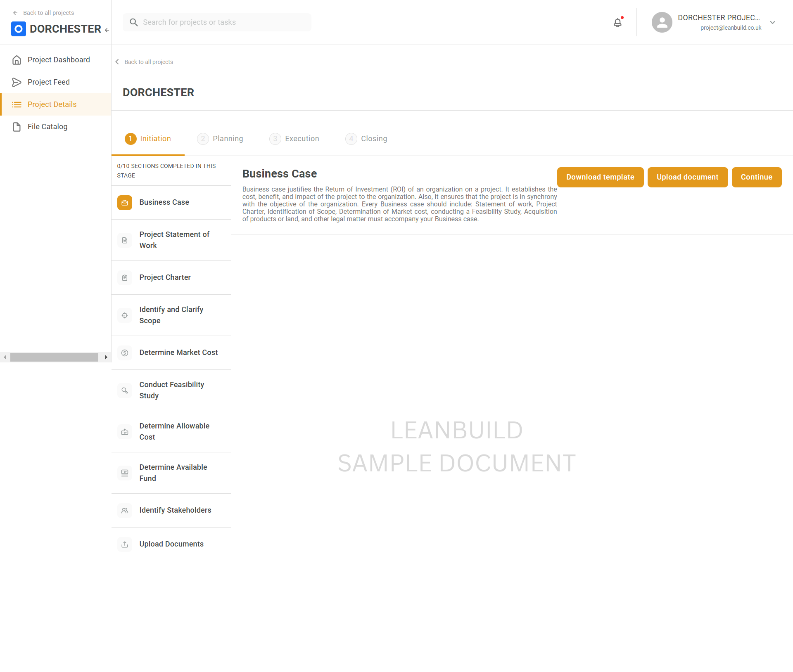
Task: Click the Determine Market Cost dollar icon
Action: pos(125,353)
